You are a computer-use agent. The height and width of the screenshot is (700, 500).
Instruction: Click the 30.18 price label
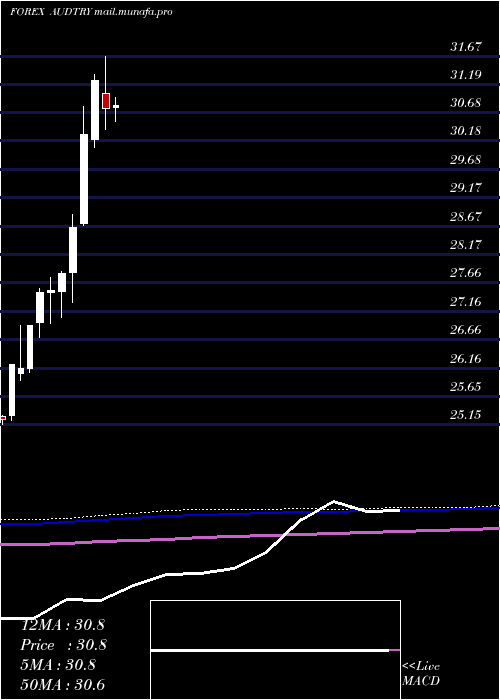click(466, 131)
